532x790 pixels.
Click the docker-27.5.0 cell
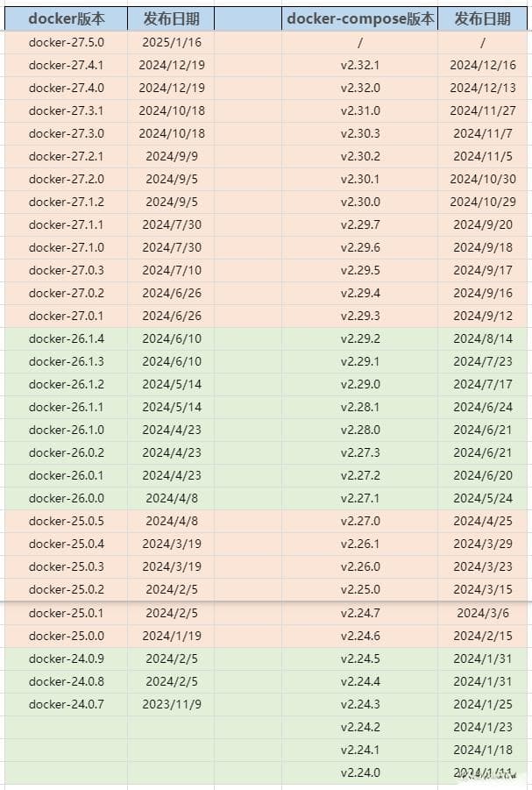(66, 42)
